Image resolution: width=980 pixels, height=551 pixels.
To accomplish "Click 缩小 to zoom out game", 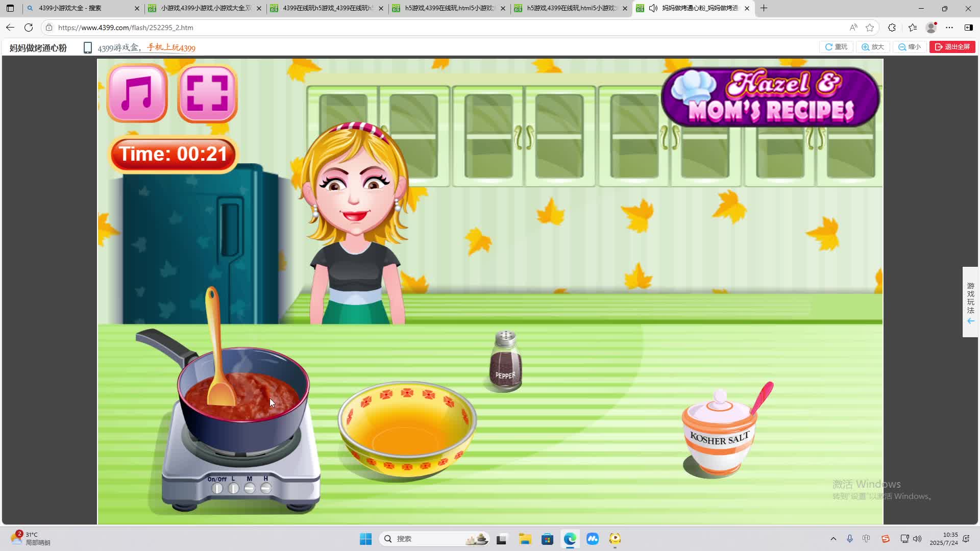I will [910, 47].
